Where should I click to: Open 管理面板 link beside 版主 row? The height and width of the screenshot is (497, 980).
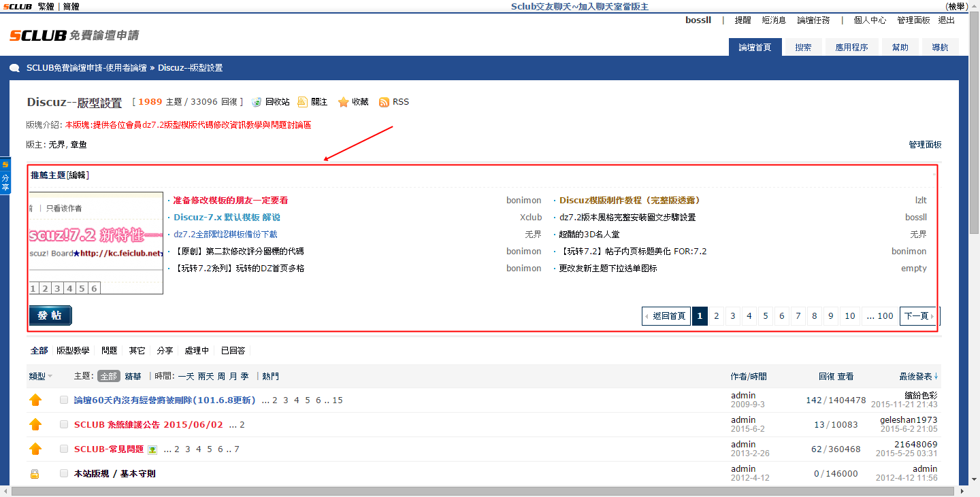coord(925,145)
